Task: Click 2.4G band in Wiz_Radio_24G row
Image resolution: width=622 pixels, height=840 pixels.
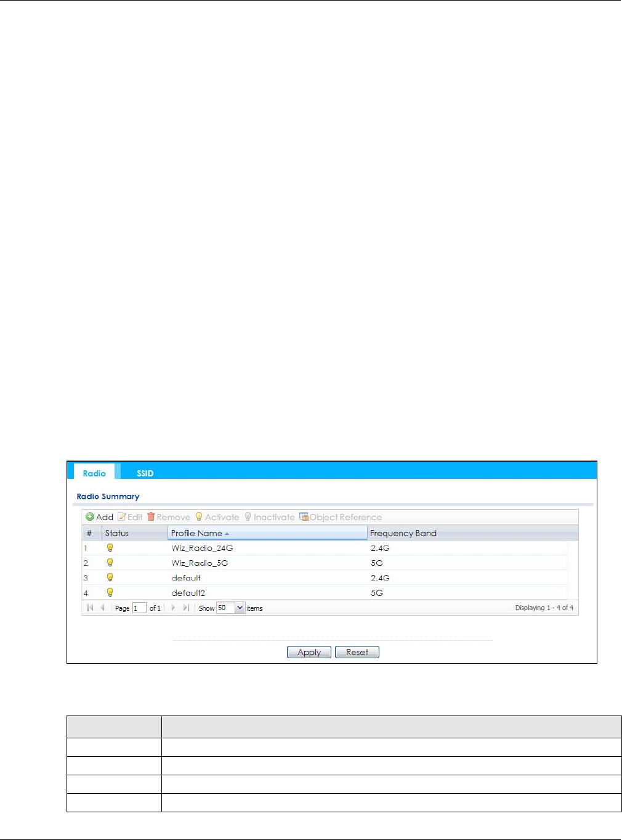Action: [380, 548]
